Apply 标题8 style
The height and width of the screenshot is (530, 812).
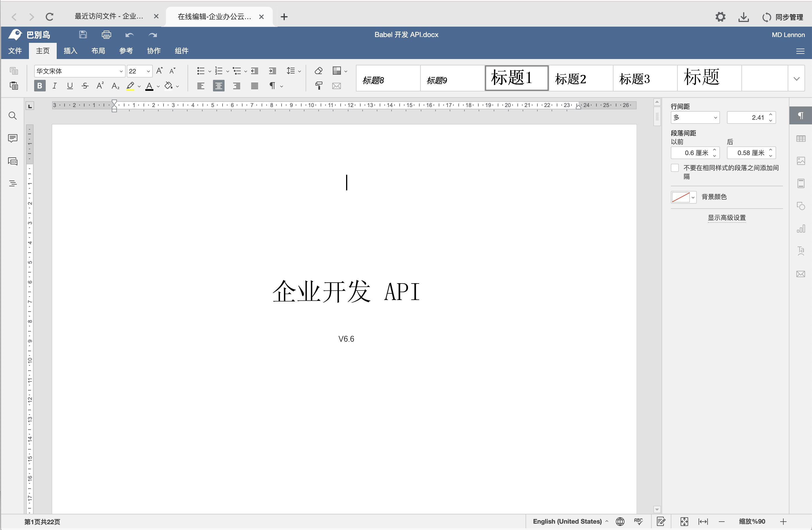point(388,78)
